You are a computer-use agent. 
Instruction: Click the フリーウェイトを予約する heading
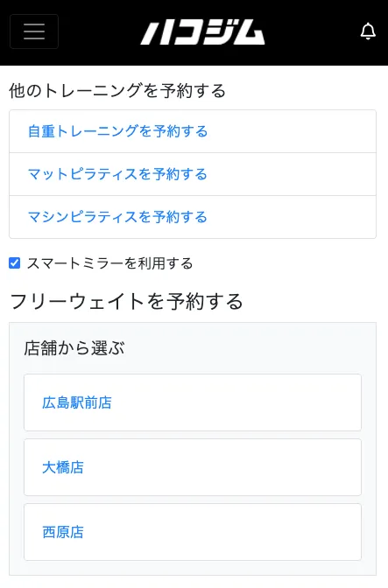(126, 302)
